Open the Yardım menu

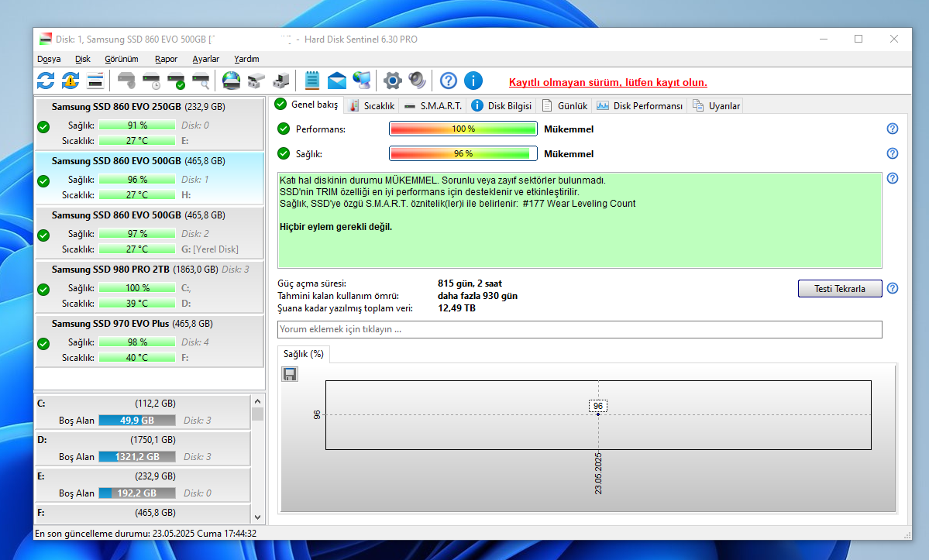pyautogui.click(x=246, y=59)
